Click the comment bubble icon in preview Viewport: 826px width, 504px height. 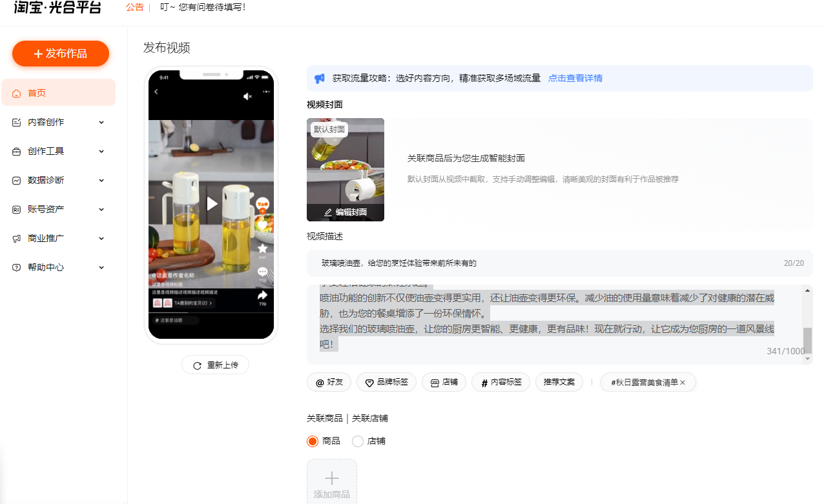[262, 272]
